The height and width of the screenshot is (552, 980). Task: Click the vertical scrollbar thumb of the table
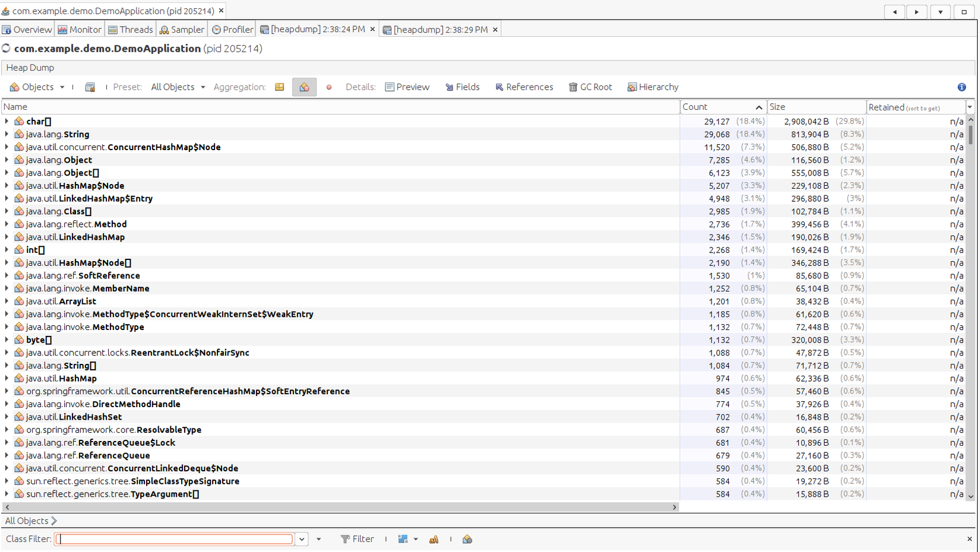[970, 135]
